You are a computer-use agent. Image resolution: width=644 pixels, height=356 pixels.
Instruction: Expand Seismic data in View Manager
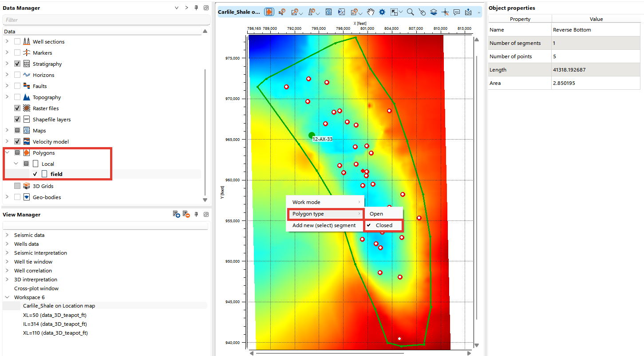click(7, 235)
